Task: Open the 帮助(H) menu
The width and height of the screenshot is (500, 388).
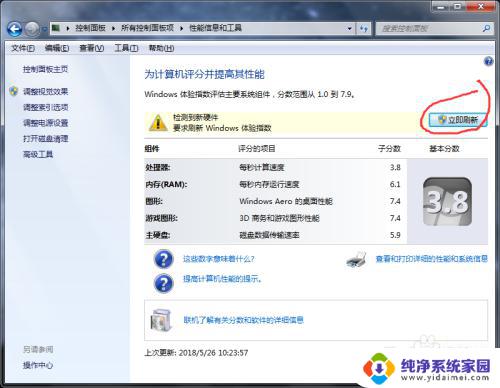Action: point(161,48)
